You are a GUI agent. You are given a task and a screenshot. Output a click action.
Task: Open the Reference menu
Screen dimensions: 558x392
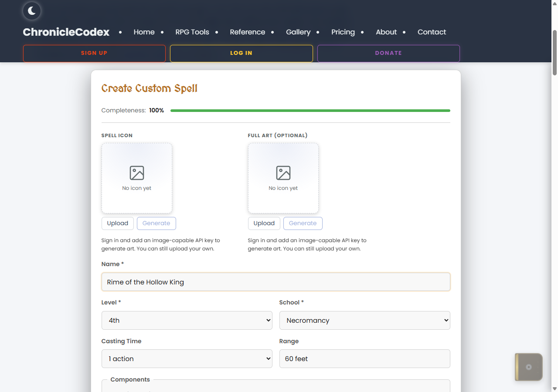248,32
